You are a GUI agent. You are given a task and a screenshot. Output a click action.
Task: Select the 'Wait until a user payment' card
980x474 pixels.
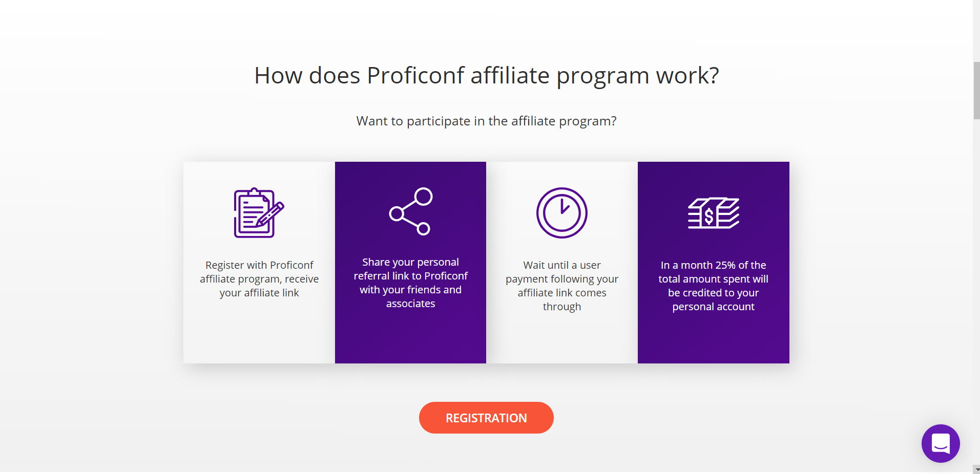tap(562, 263)
